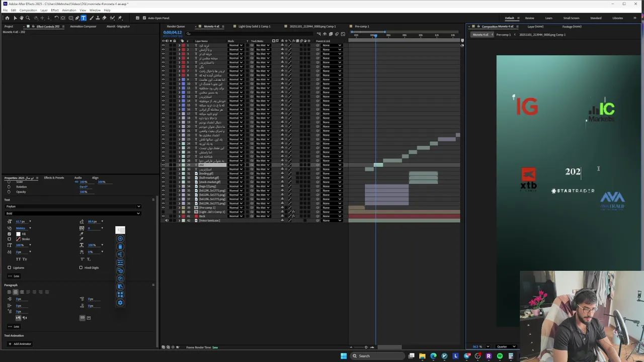Click the Stroke color swatch
Screen dimensions: 644x362
18,239
